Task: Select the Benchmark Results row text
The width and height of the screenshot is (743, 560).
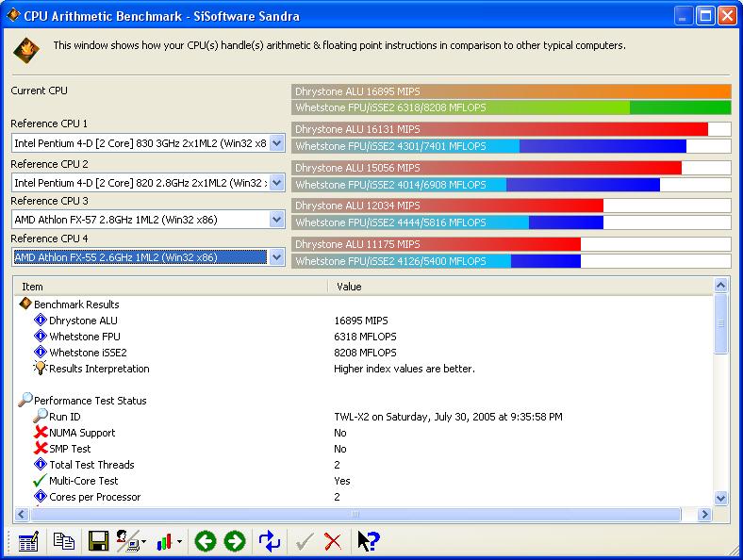Action: pos(76,305)
